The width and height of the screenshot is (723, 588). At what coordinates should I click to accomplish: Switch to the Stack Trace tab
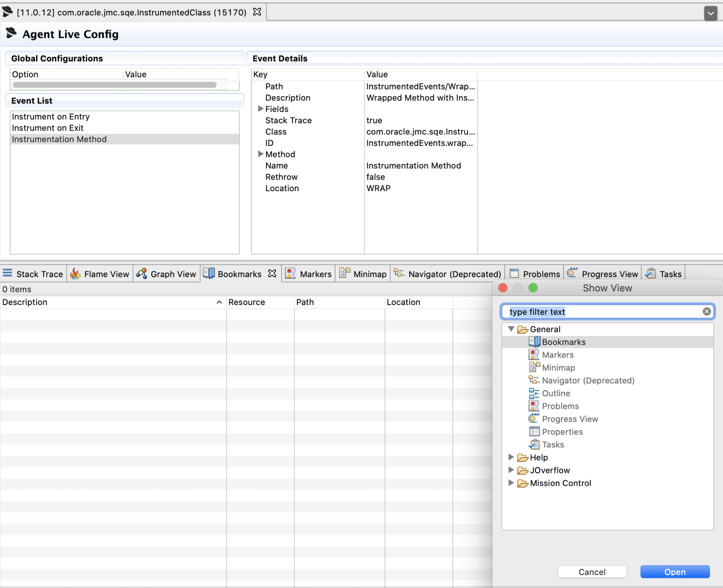[x=33, y=274]
